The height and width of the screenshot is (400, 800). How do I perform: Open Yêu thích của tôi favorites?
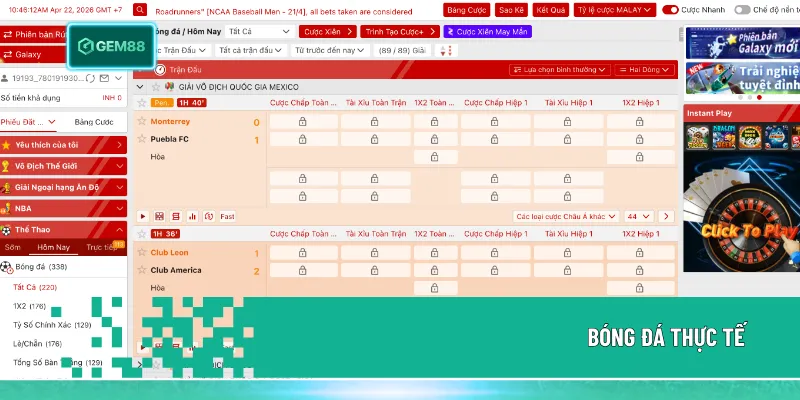click(63, 145)
